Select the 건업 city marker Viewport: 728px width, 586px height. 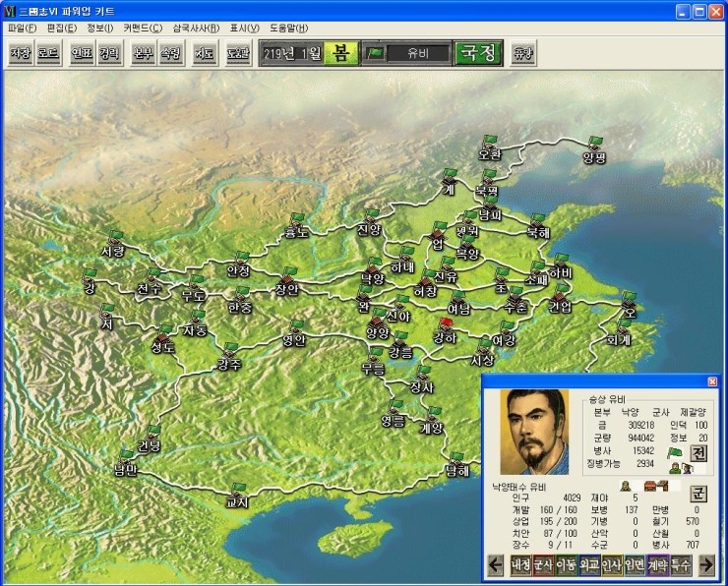560,300
